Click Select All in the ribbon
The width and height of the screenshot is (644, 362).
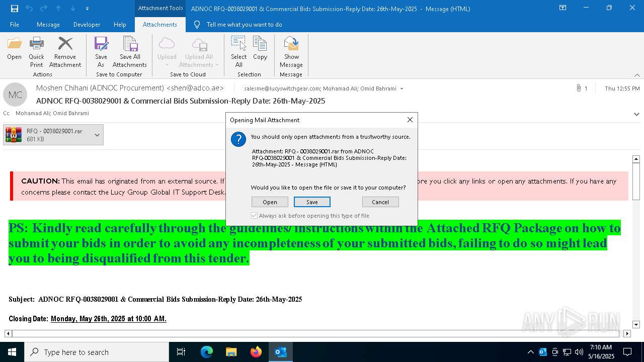(238, 52)
